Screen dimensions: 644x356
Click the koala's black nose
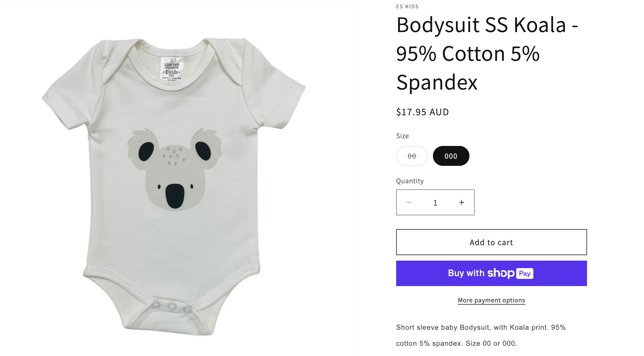pos(175,196)
